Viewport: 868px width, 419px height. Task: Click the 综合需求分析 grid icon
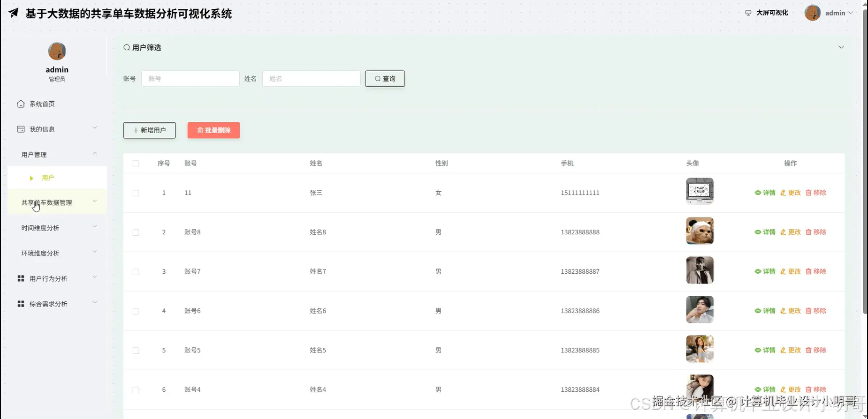point(21,304)
